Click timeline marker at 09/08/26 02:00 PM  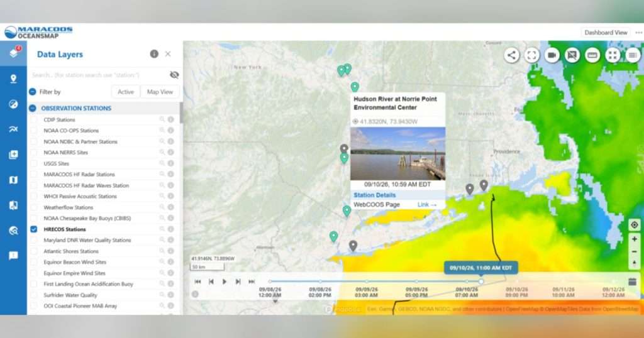coord(320,281)
